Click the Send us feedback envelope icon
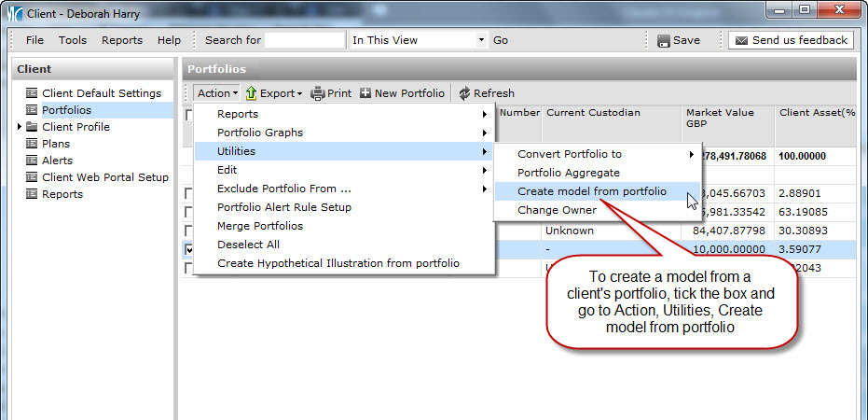Image resolution: width=868 pixels, height=420 pixels. coord(740,41)
